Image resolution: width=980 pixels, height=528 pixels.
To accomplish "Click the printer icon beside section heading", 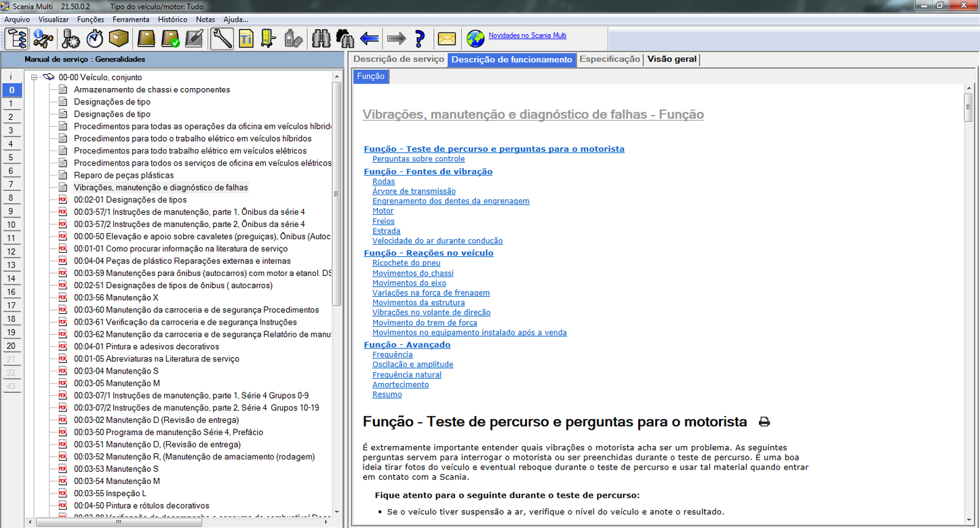I will pos(764,422).
